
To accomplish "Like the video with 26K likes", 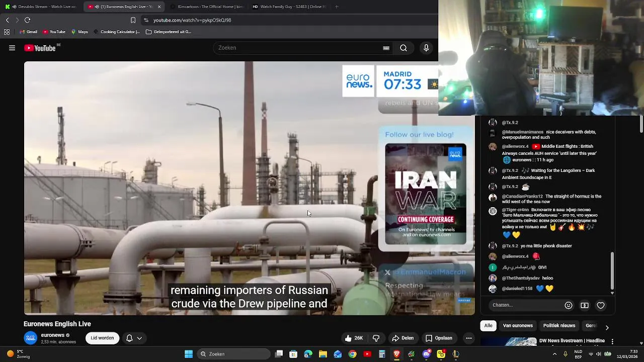I will tap(354, 338).
